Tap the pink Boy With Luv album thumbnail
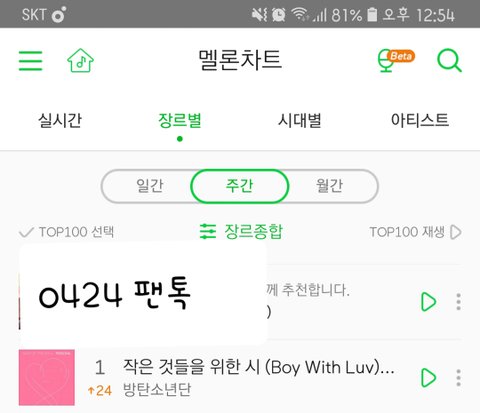This screenshot has height=413, width=480. tap(47, 377)
